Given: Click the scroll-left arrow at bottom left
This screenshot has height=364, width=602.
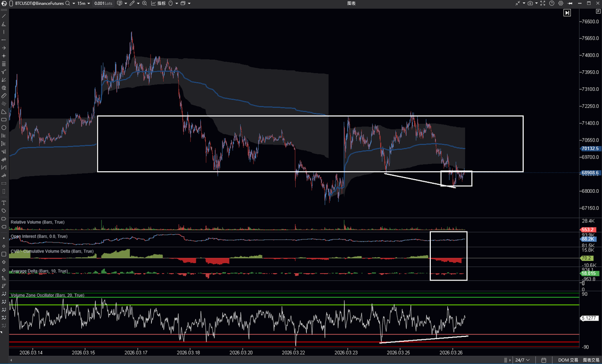Looking at the screenshot, I should 11,360.
